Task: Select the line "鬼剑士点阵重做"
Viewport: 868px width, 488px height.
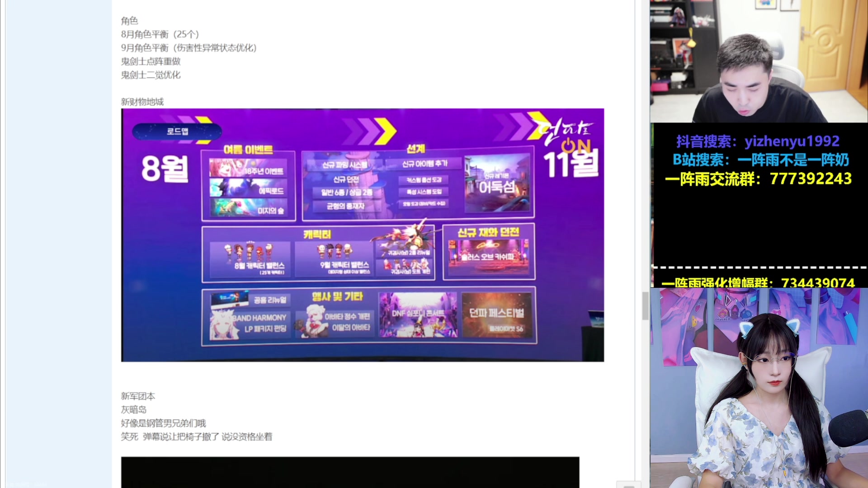Action: pyautogui.click(x=151, y=61)
